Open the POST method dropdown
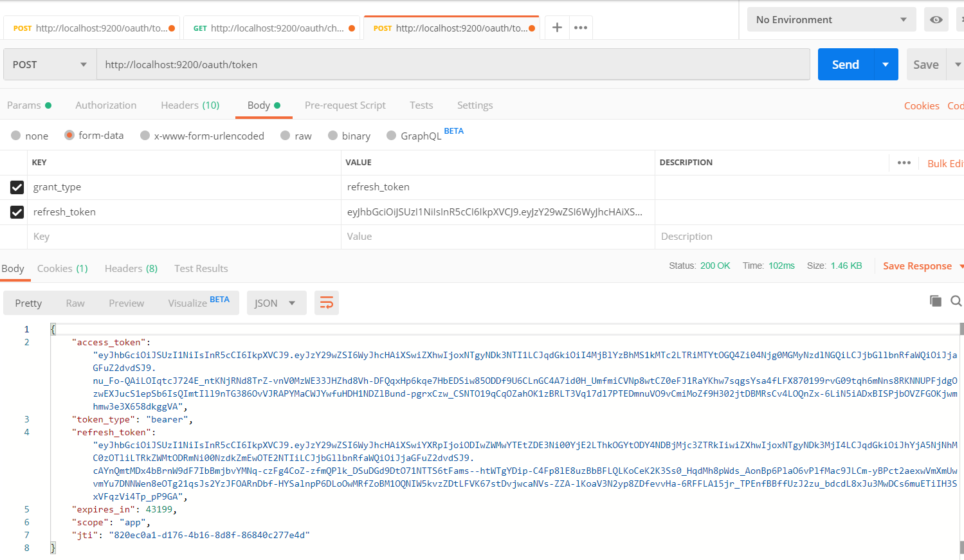The image size is (964, 560). tap(50, 64)
